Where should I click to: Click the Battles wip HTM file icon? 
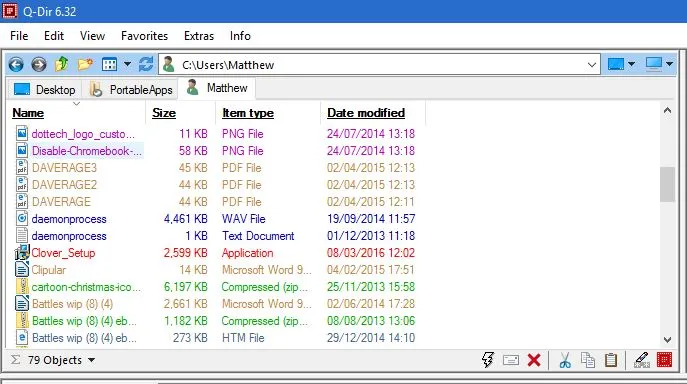[22, 338]
